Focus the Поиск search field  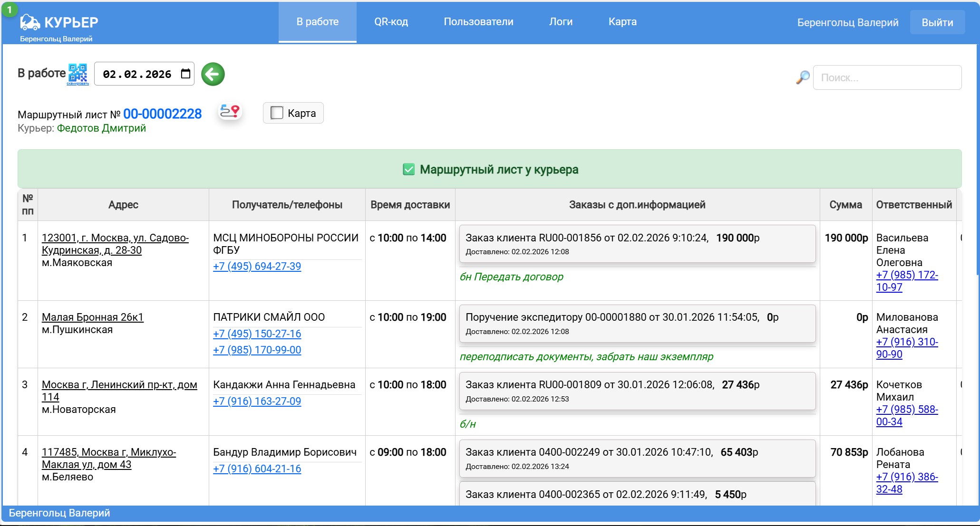tap(887, 77)
